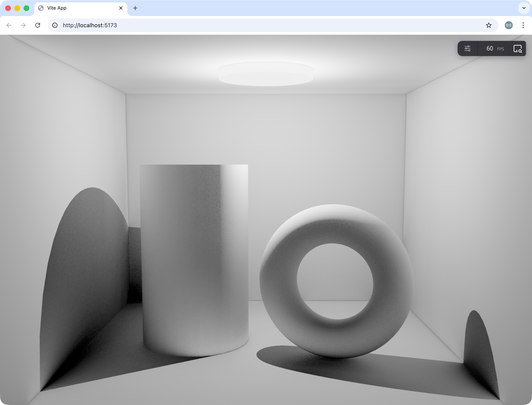Go back to the previous page
This screenshot has height=405, width=532.
(9, 25)
